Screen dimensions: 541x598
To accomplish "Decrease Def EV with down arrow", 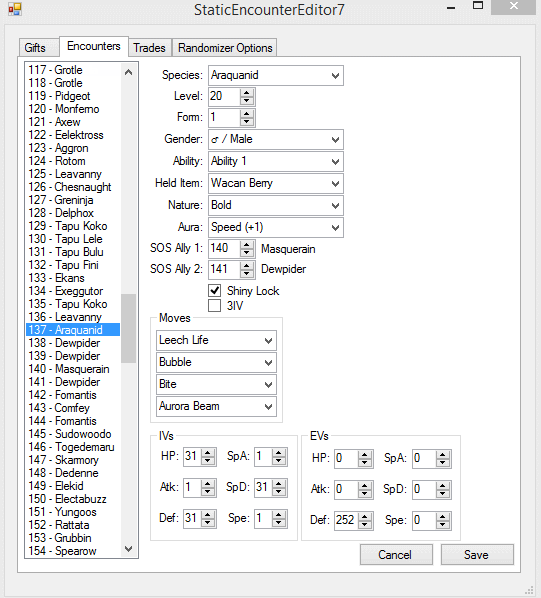I will click(365, 524).
